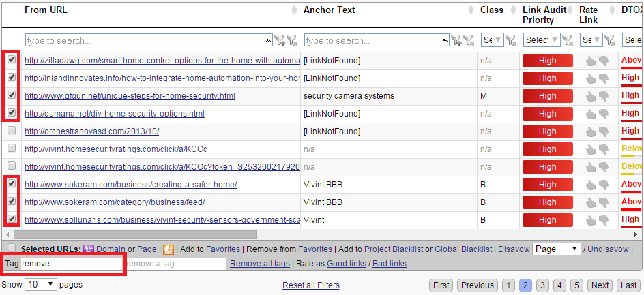
Task: Check the orchestranovasd.com row checkbox
Action: pos(12,131)
